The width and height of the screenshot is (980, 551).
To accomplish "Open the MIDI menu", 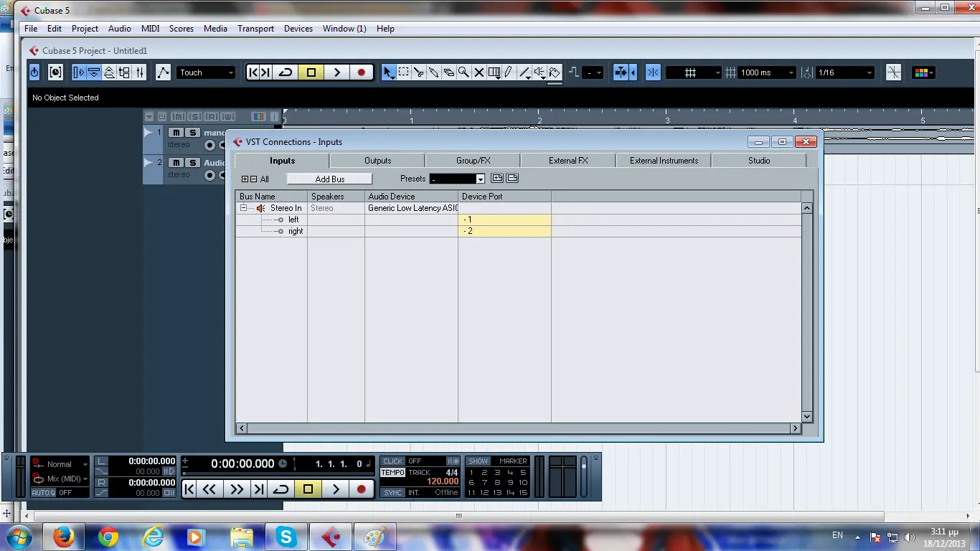I will point(151,29).
